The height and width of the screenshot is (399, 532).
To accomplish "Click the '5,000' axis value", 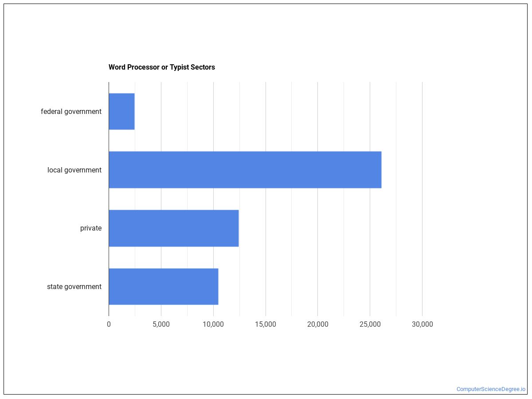I will pyautogui.click(x=161, y=325).
